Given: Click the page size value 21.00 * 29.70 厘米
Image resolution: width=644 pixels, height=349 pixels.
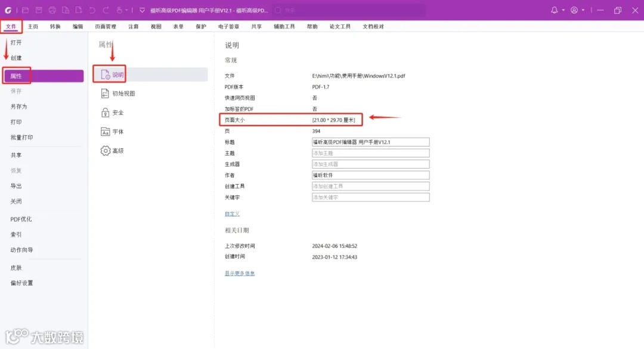Looking at the screenshot, I should tap(333, 120).
